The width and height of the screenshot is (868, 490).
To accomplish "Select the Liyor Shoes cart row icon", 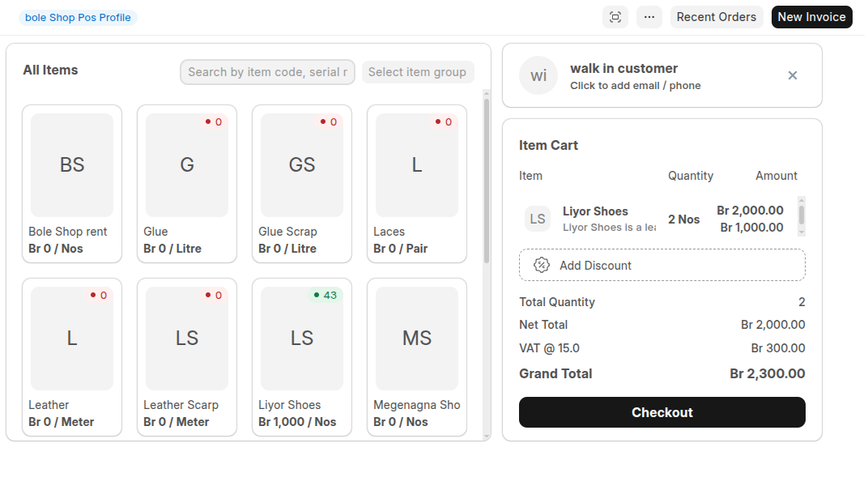I will [x=538, y=219].
